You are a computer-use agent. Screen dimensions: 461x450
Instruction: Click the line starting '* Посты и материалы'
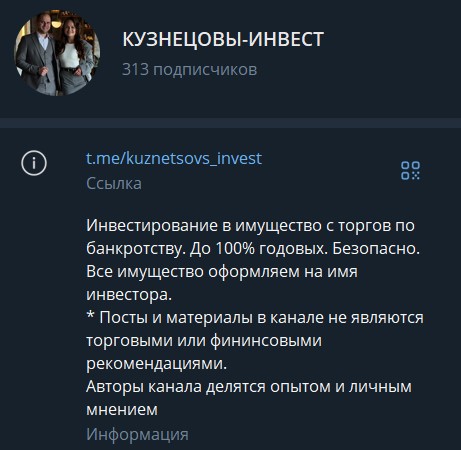click(255, 317)
